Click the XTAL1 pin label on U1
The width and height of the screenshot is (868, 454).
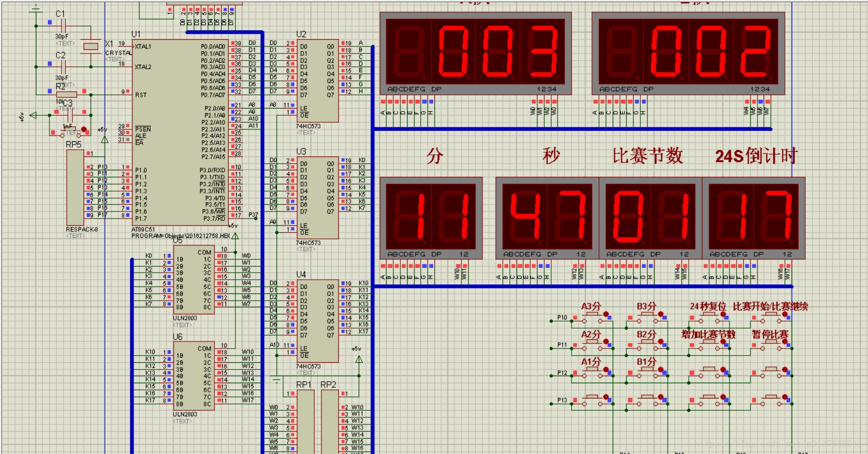click(143, 46)
